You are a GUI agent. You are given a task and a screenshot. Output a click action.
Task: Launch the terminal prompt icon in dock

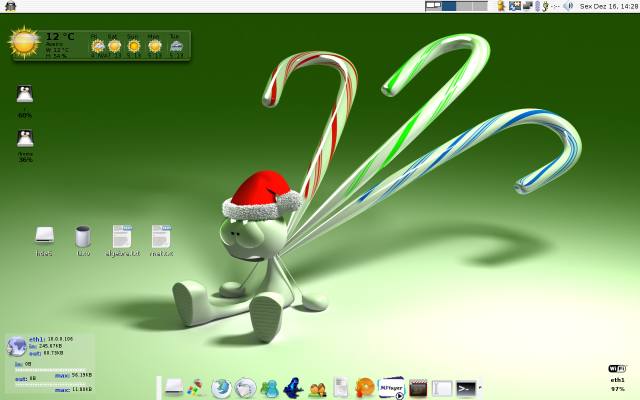click(x=466, y=388)
